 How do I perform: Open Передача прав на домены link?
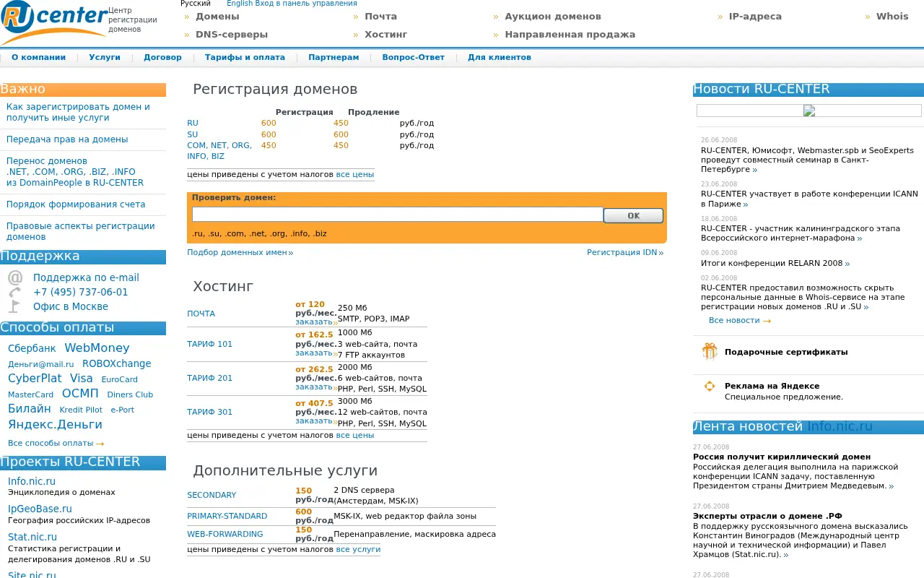tap(67, 139)
